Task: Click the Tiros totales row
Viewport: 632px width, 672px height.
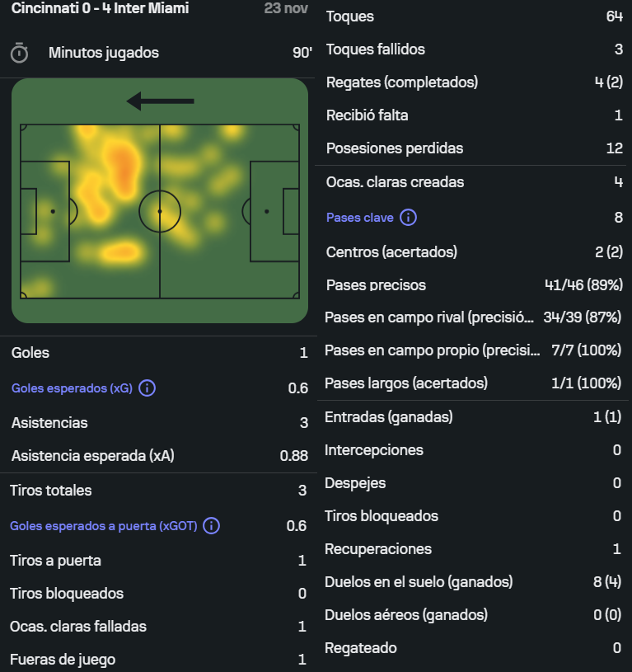Action: [158, 491]
